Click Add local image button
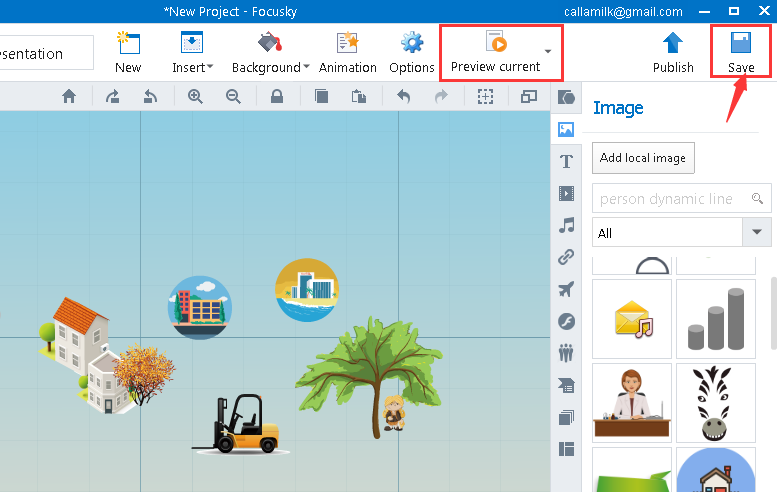The image size is (777, 492). coord(643,158)
